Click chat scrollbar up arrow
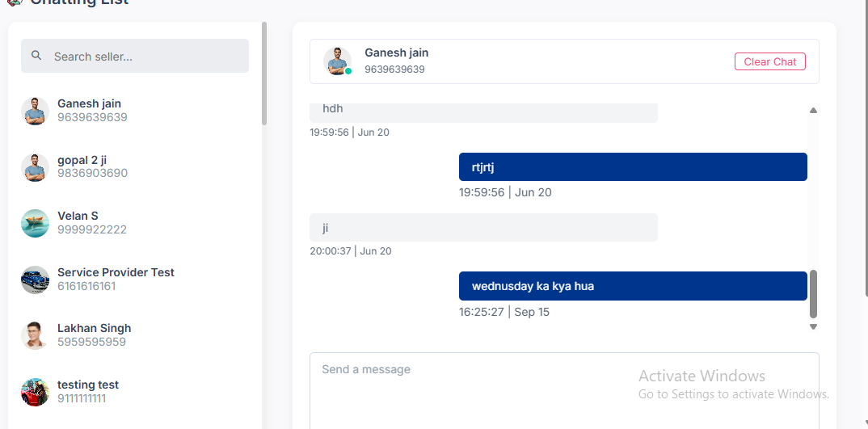The image size is (868, 429). click(813, 110)
